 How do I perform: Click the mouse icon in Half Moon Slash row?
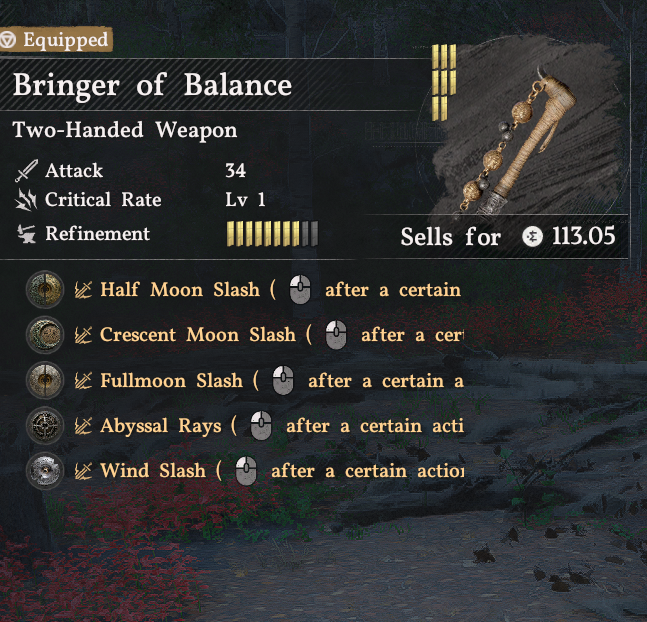click(300, 289)
